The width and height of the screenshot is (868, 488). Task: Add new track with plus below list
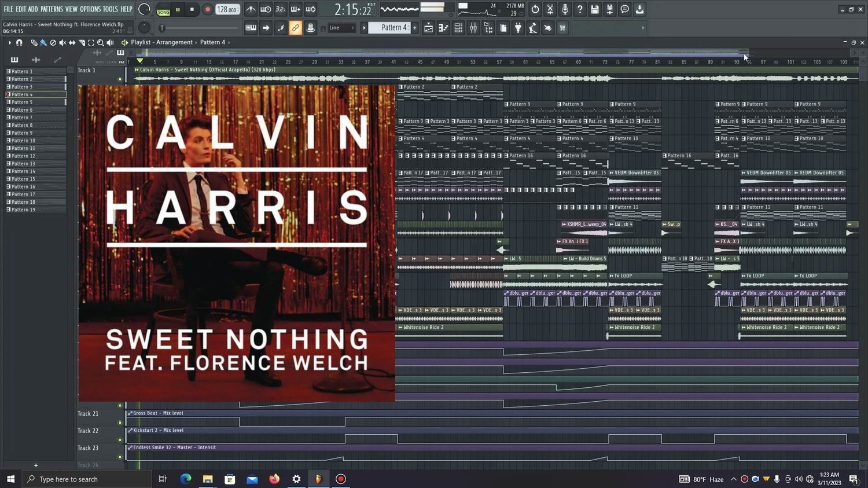tap(36, 465)
